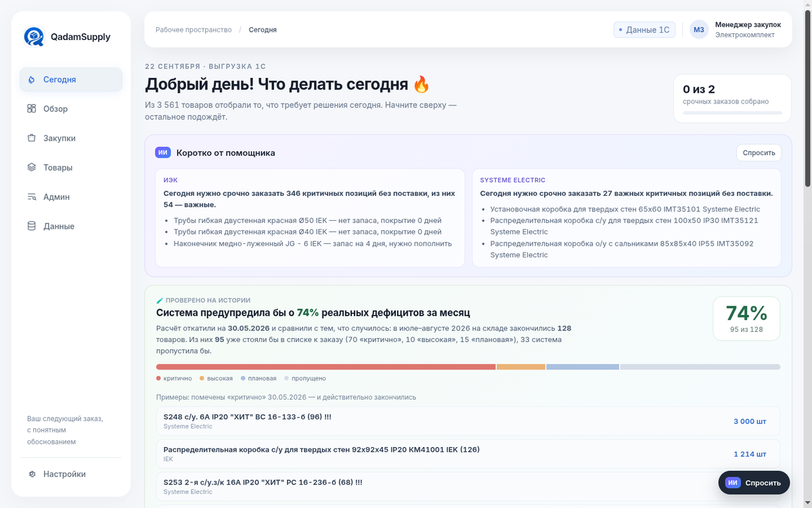This screenshot has width=812, height=508.
Task: Click the ИИ badge in Коротко от помощника
Action: pos(163,152)
